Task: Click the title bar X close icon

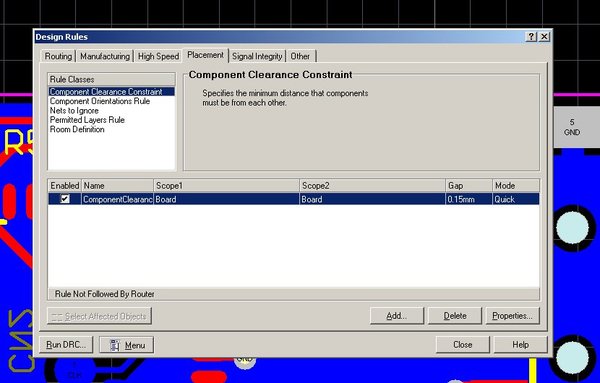Action: [x=544, y=37]
